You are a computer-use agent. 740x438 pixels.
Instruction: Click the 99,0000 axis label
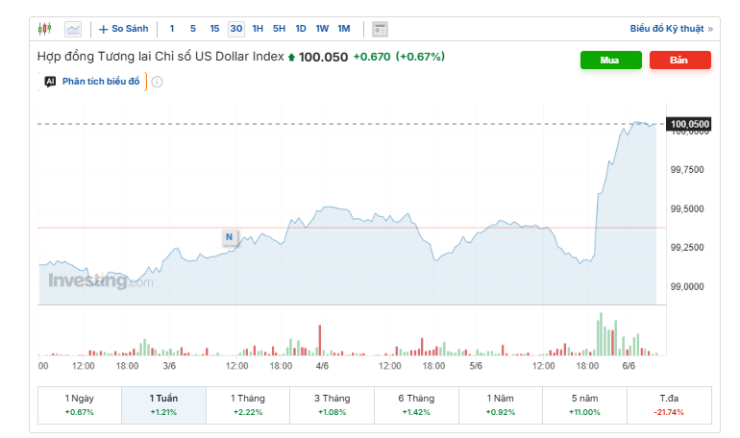[x=687, y=286]
